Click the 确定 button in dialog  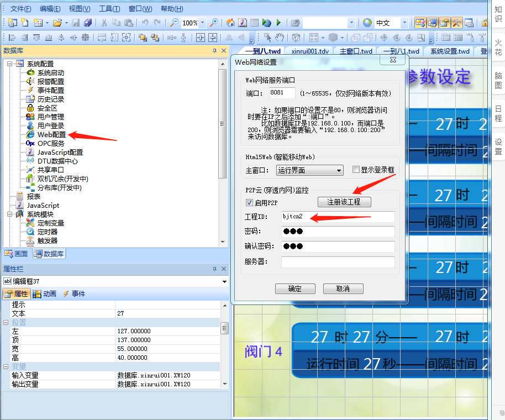click(x=295, y=288)
